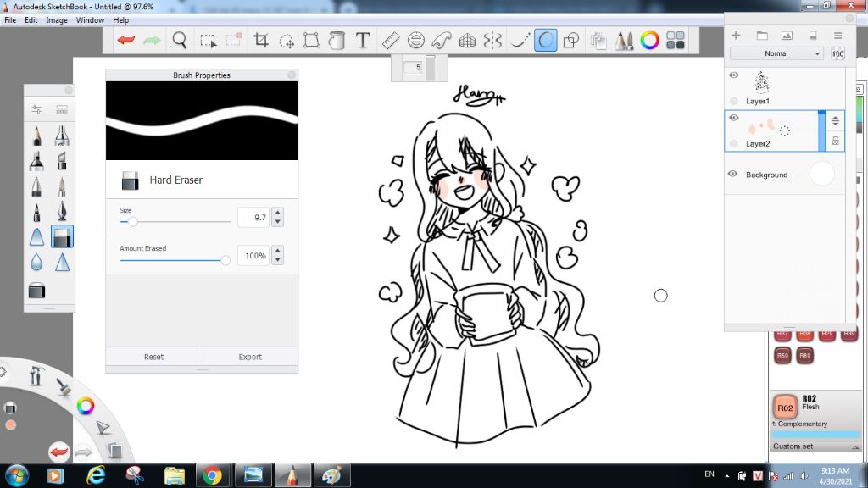Hide the Background layer eye icon
Screen dimensions: 868x488
pos(733,174)
